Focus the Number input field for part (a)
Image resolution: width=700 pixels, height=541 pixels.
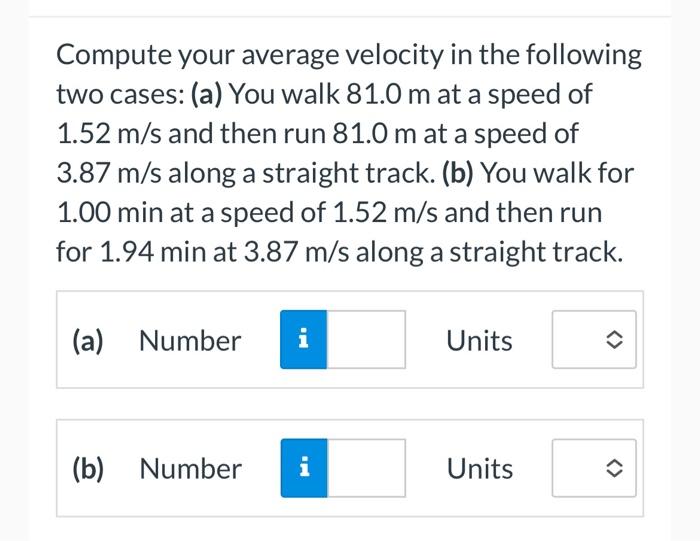pos(366,340)
